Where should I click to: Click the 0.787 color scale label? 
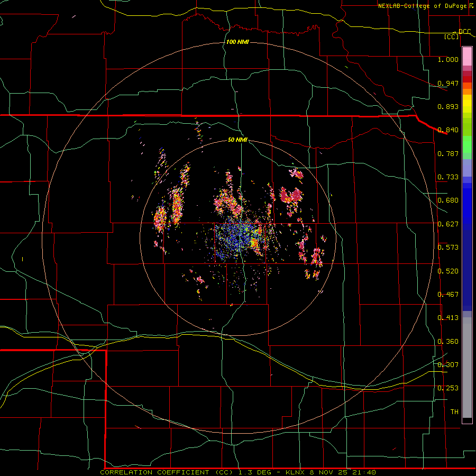448,153
